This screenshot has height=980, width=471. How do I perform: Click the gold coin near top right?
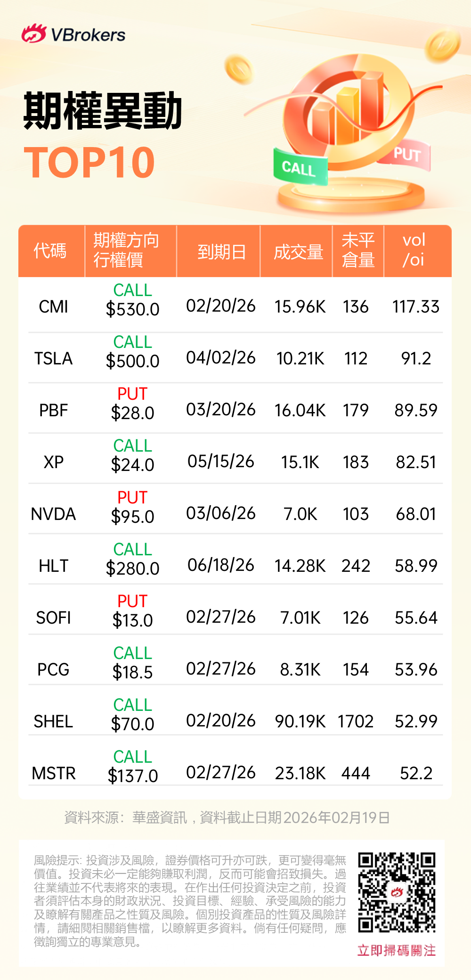pyautogui.click(x=442, y=45)
